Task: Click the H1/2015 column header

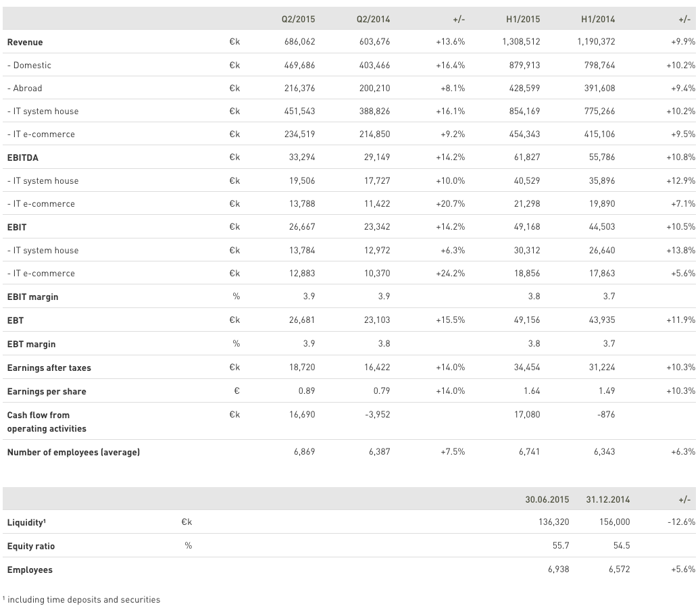Action: click(x=523, y=20)
